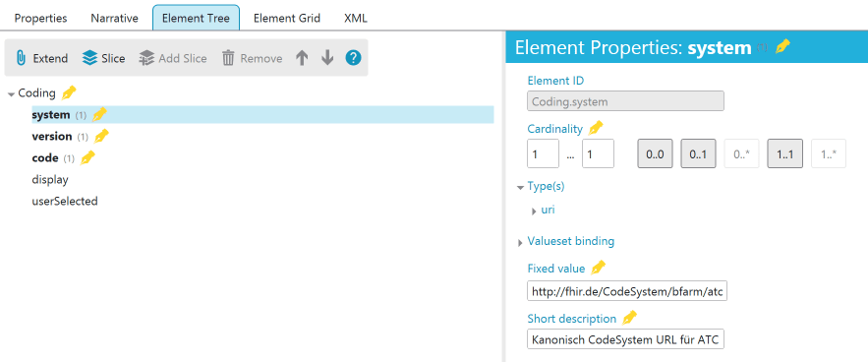
Task: Click pen icon beside version row
Action: point(101,136)
